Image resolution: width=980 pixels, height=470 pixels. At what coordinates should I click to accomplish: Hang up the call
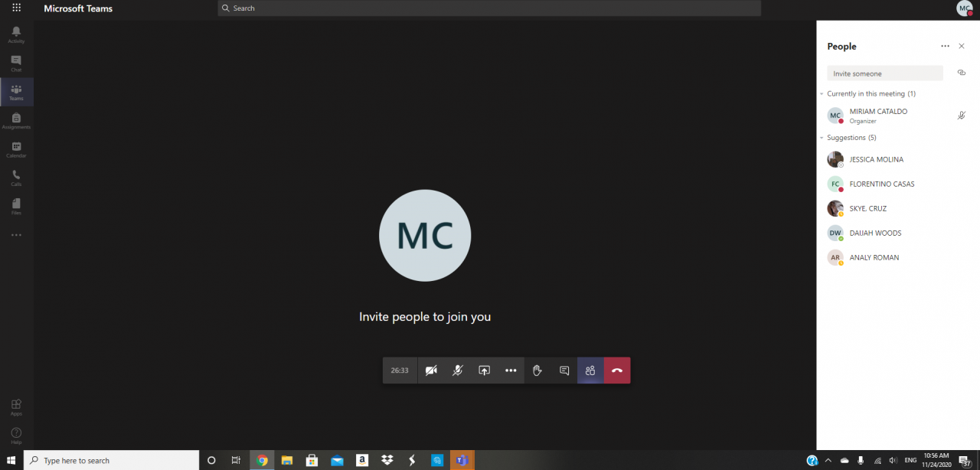click(617, 370)
